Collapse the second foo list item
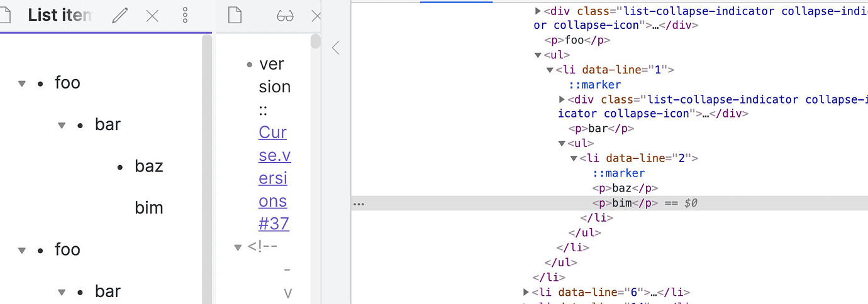The width and height of the screenshot is (868, 304). pos(22,250)
